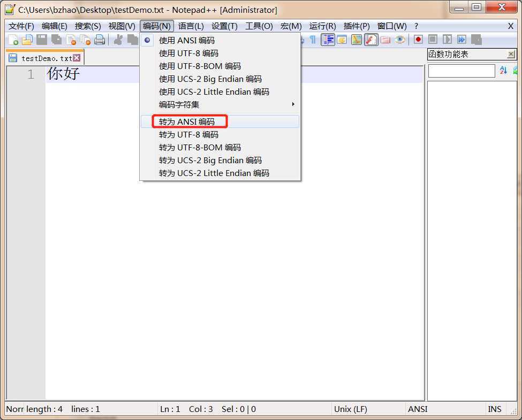The width and height of the screenshot is (522, 420).
Task: Click the function list search field
Action: pyautogui.click(x=462, y=71)
